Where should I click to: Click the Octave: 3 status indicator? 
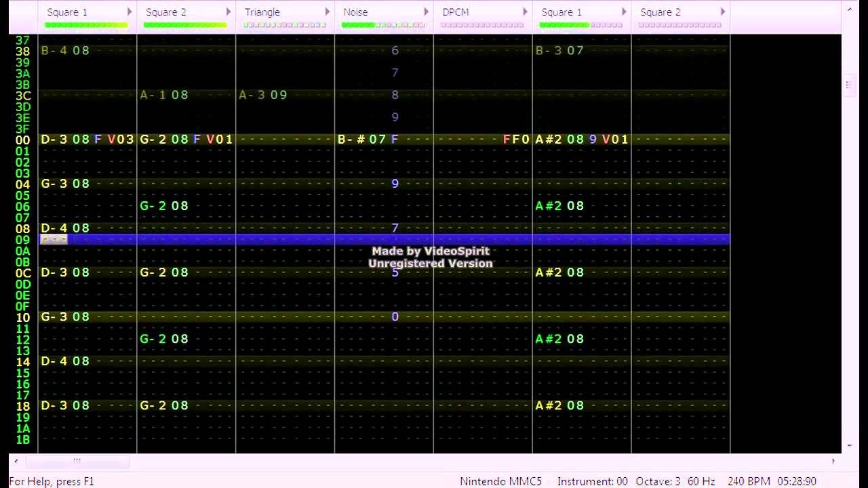coord(658,481)
